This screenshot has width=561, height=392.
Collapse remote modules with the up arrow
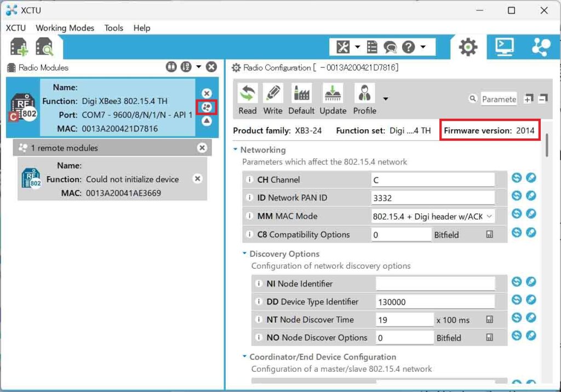(207, 121)
